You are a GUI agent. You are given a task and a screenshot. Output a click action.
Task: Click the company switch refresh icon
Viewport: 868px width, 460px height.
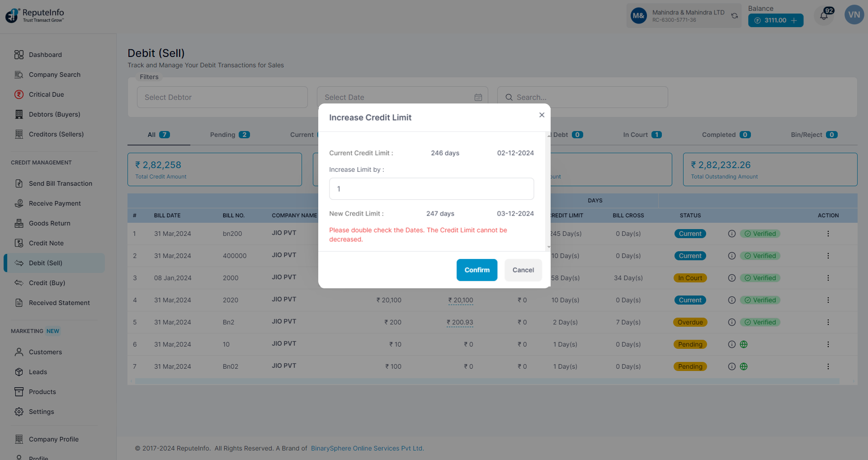[735, 16]
